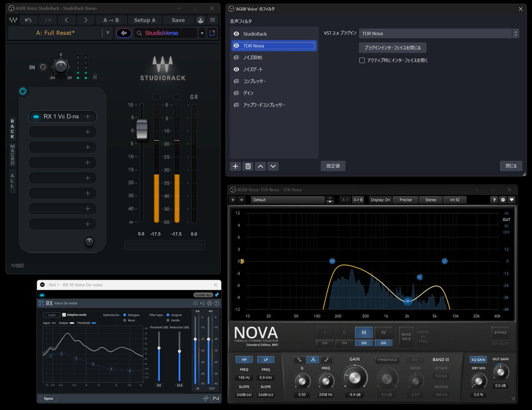532x410 pixels.
Task: Add a new filter with plus icon
Action: 235,166
